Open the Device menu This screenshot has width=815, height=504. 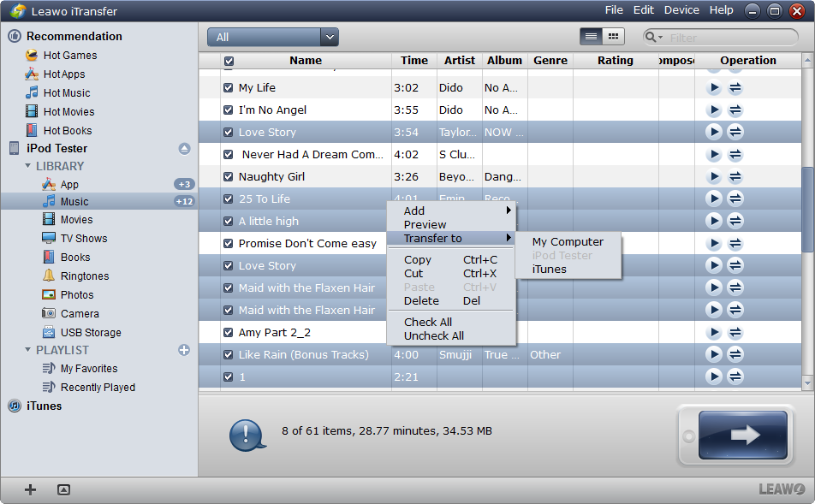(681, 10)
